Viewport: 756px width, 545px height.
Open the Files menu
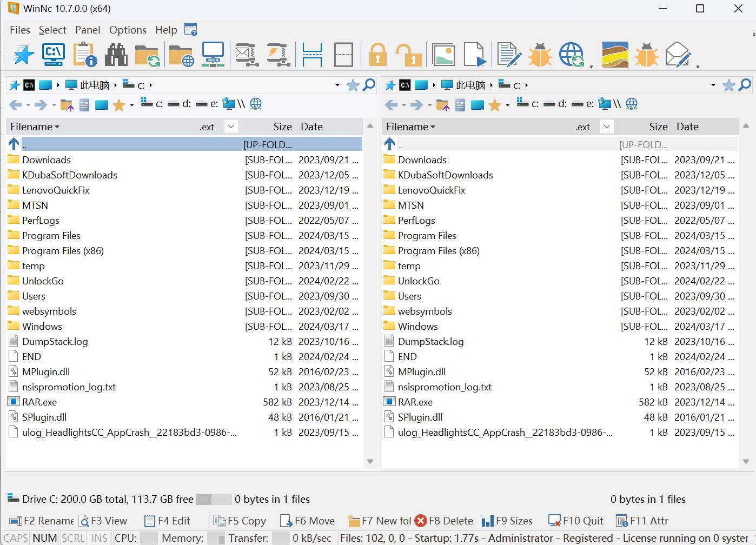[20, 30]
